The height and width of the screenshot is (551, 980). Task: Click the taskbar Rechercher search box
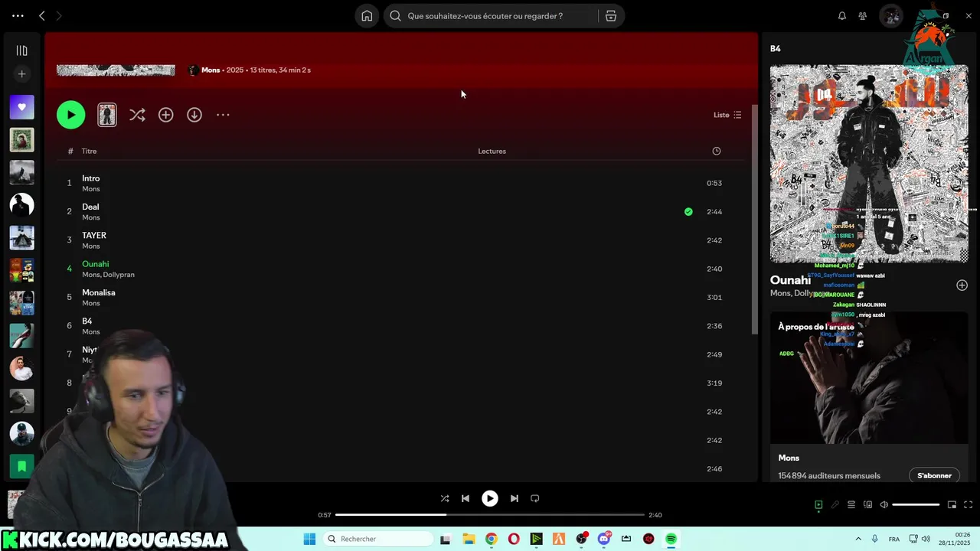[x=378, y=539]
